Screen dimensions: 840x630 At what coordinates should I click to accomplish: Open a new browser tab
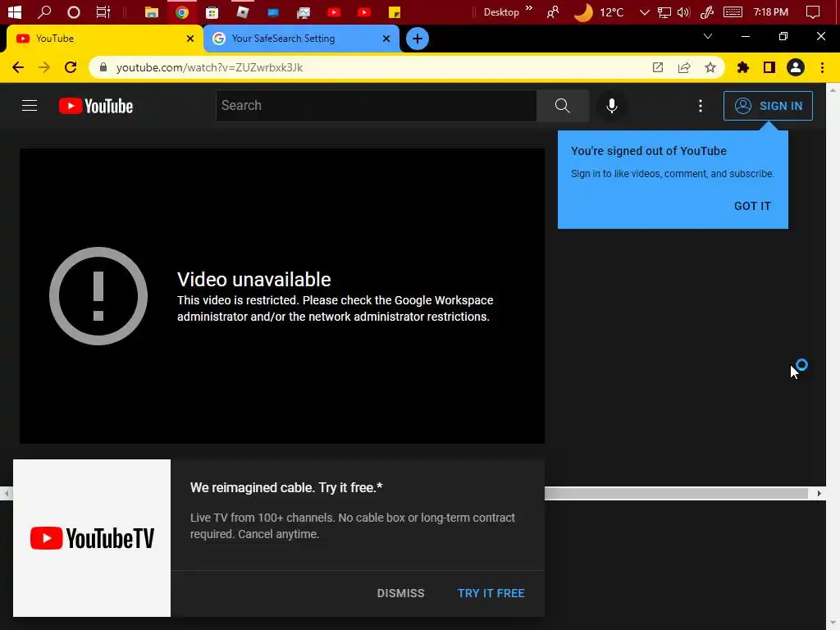(x=417, y=39)
